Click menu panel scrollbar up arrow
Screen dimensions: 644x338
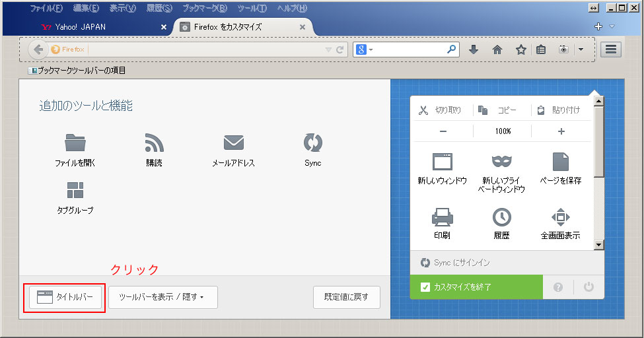point(599,101)
